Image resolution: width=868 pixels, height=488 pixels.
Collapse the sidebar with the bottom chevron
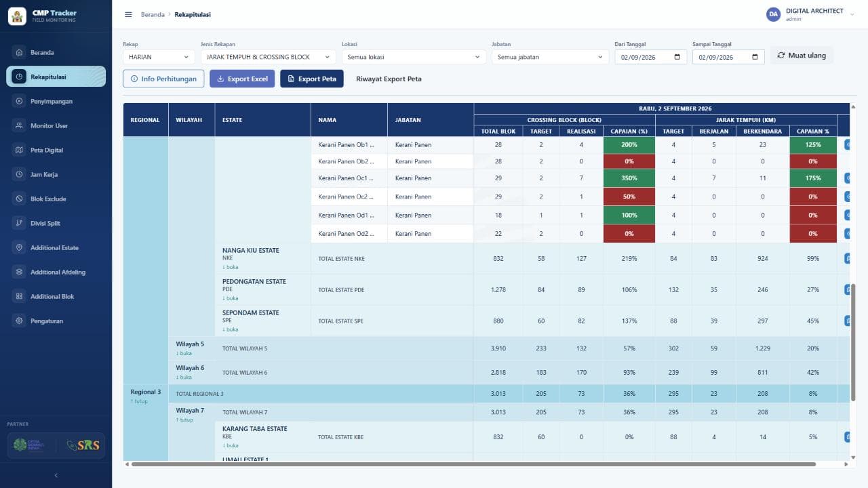[56, 476]
